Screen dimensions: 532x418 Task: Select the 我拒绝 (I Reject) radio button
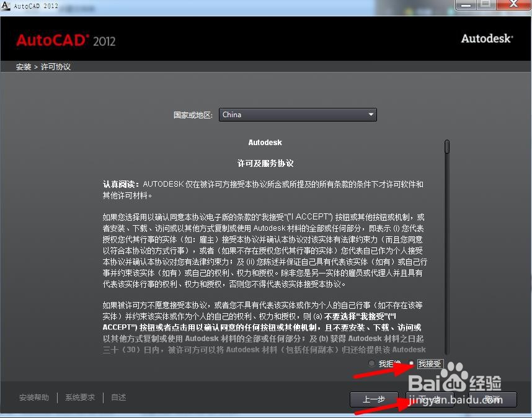[x=371, y=363]
